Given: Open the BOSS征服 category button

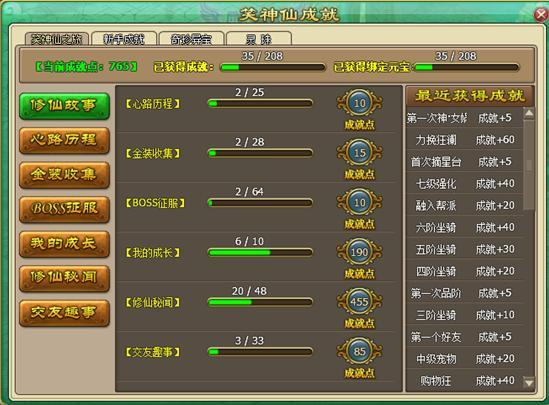Looking at the screenshot, I should [x=64, y=209].
